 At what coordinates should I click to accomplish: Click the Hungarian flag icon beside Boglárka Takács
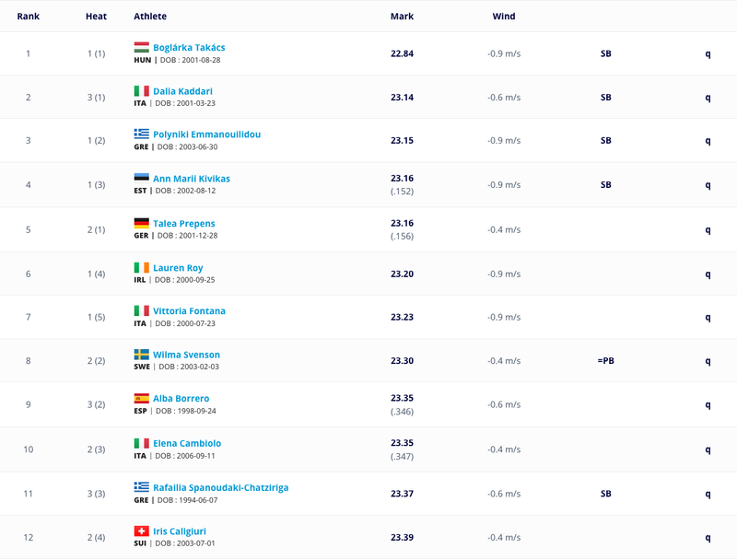[x=142, y=47]
